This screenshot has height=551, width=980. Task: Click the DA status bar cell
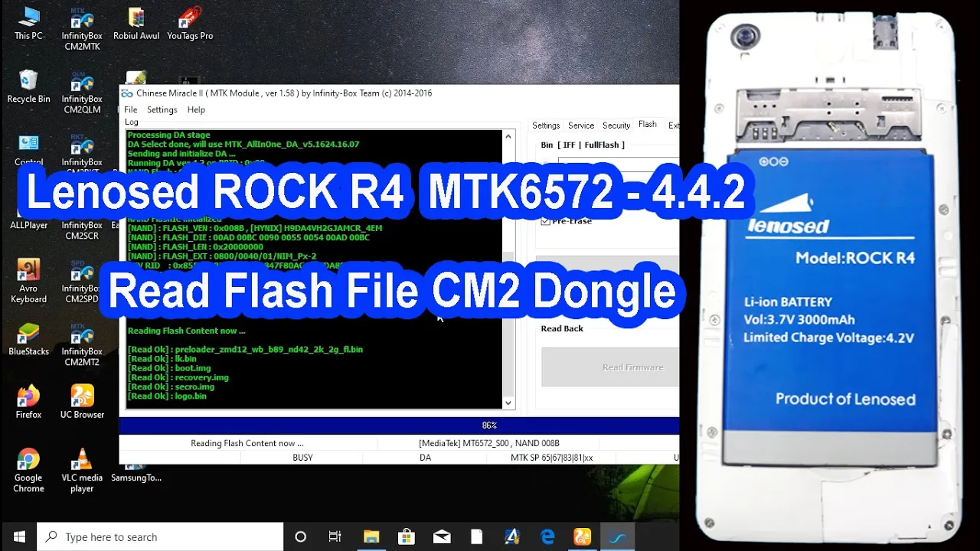tap(426, 458)
